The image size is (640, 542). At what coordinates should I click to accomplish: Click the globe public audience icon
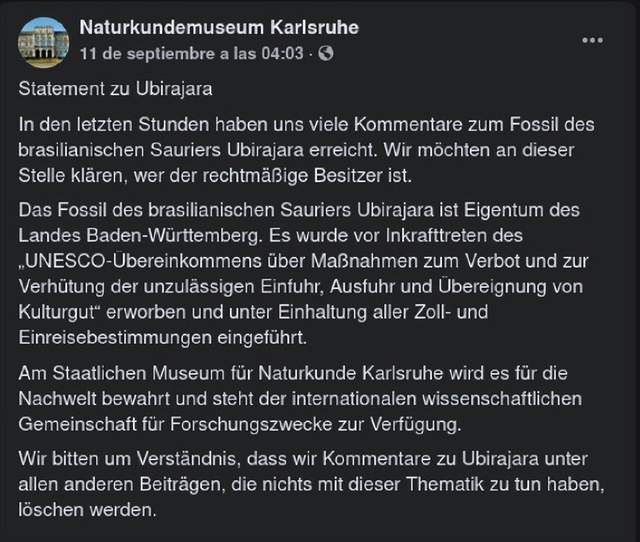(327, 52)
